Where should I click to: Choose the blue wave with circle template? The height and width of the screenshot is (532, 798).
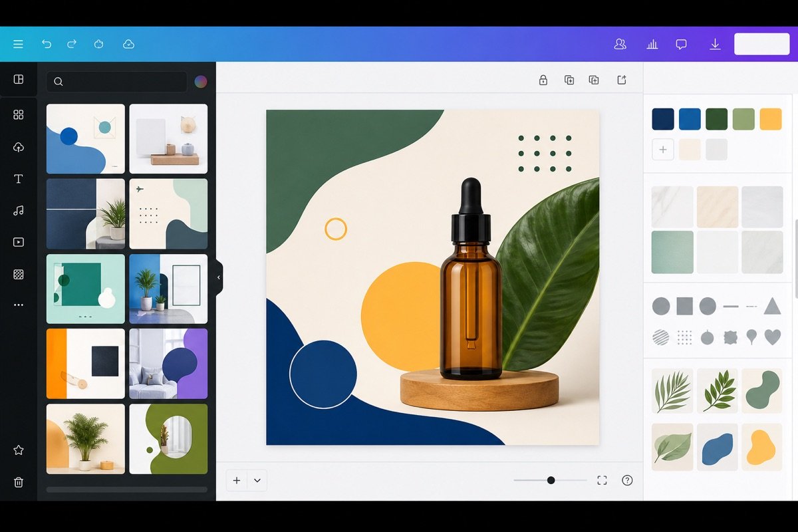coord(86,139)
